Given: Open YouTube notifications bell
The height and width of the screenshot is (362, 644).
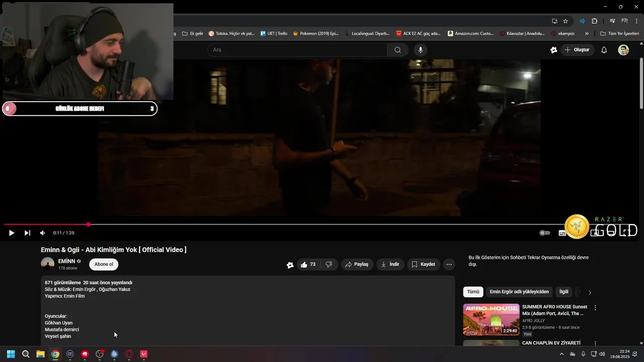Looking at the screenshot, I should point(604,50).
